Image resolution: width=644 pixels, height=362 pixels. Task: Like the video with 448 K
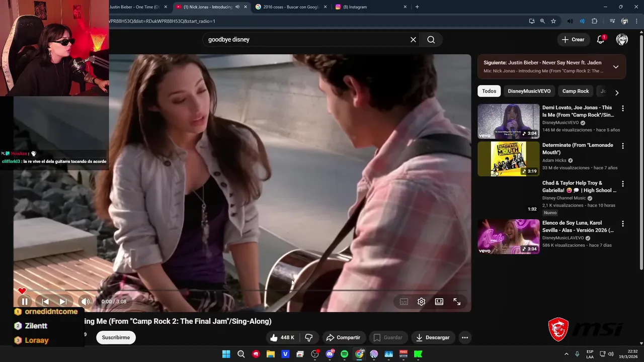[282, 337]
